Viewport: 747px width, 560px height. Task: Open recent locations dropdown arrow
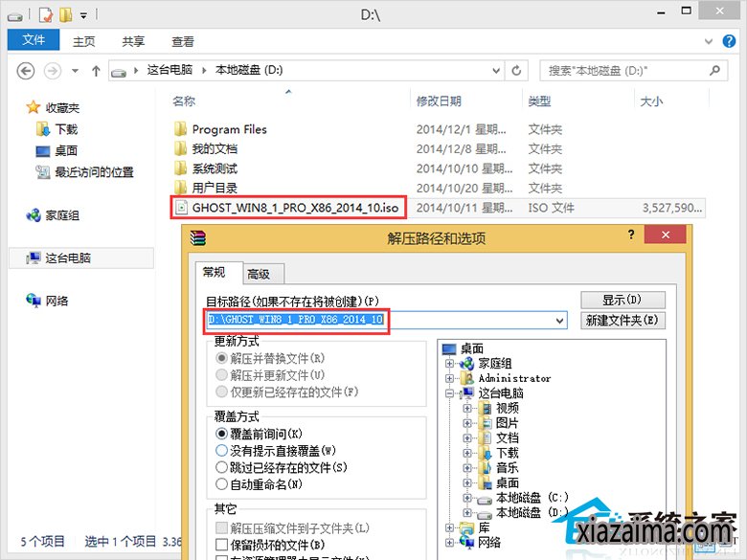[x=75, y=71]
